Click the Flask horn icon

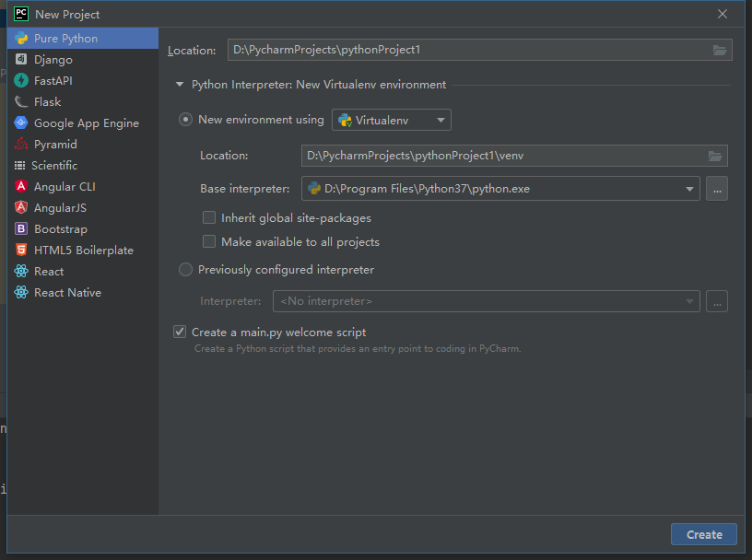click(21, 101)
